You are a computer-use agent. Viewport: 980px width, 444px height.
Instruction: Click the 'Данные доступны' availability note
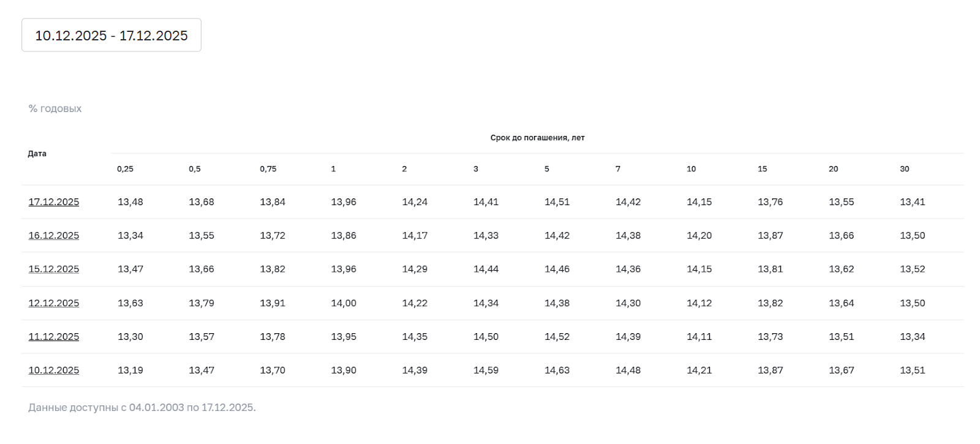pyautogui.click(x=142, y=408)
